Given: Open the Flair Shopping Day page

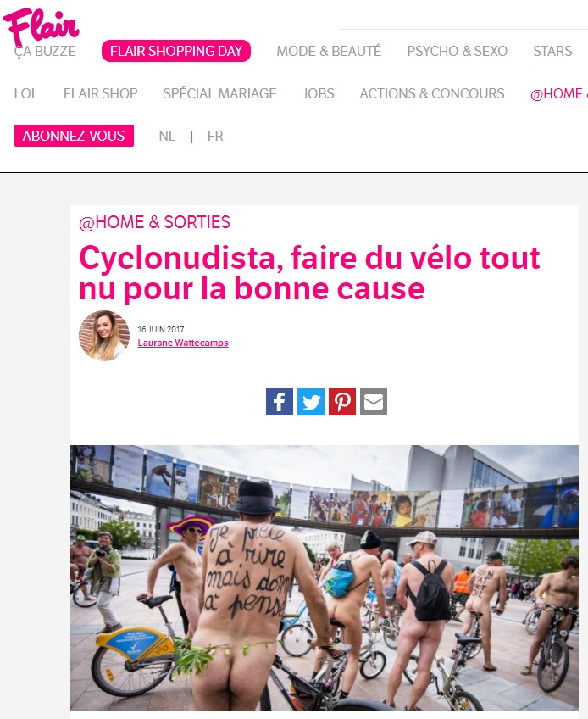Looking at the screenshot, I should (x=176, y=51).
